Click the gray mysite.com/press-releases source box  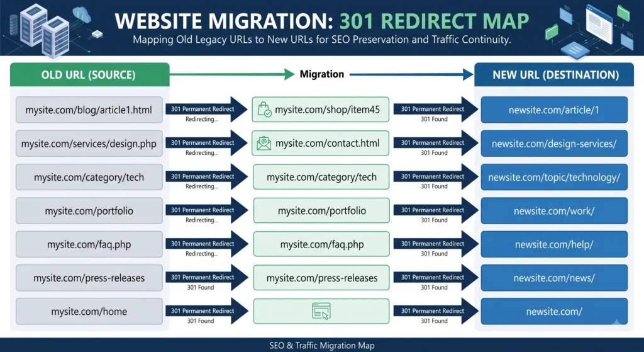pos(89,278)
